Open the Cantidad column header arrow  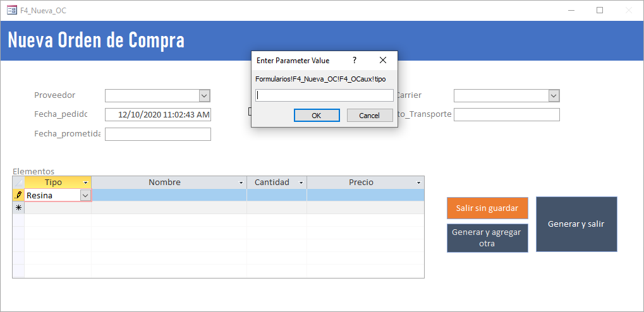tap(301, 183)
